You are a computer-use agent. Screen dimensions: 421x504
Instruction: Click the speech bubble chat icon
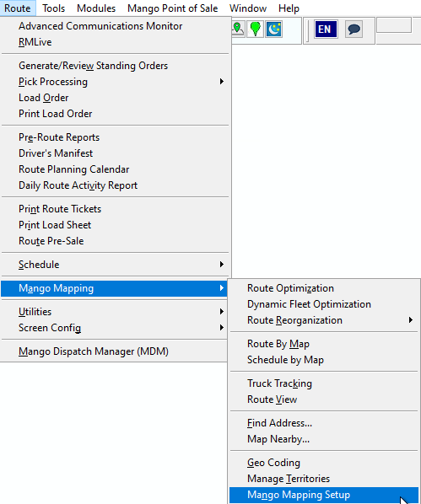(354, 29)
